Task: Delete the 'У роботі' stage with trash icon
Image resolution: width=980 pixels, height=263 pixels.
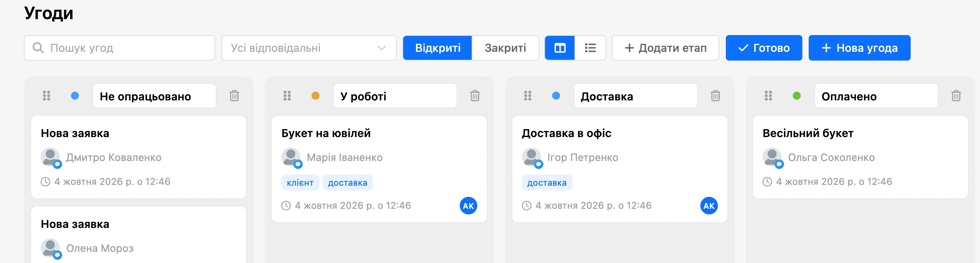Action: click(x=475, y=96)
